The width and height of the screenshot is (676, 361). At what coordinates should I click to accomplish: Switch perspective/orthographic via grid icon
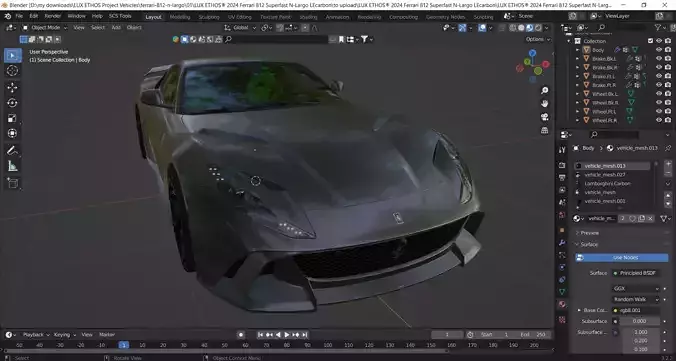coord(545,130)
